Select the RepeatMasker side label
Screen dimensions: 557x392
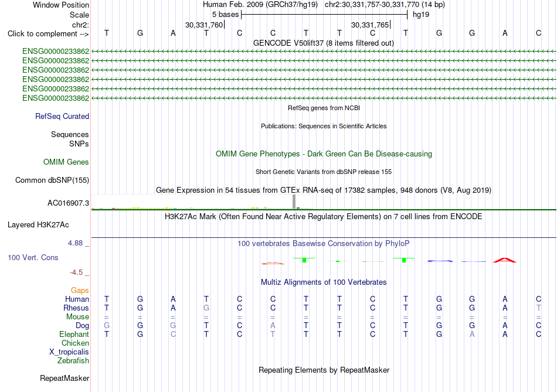pyautogui.click(x=64, y=378)
